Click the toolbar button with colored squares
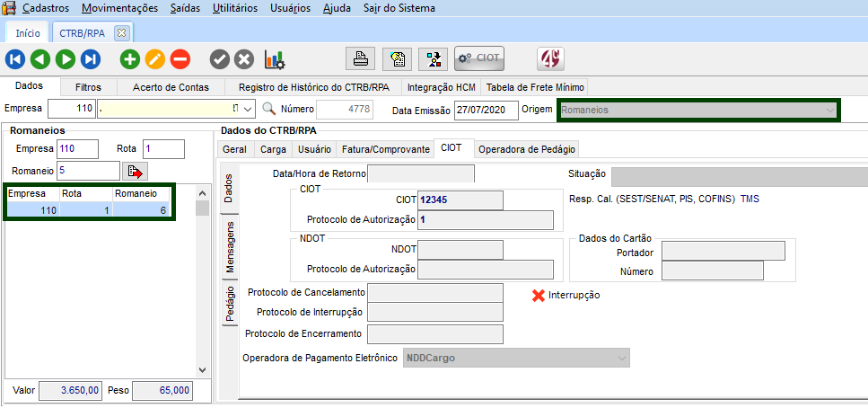The width and height of the screenshot is (868, 408). tap(434, 58)
